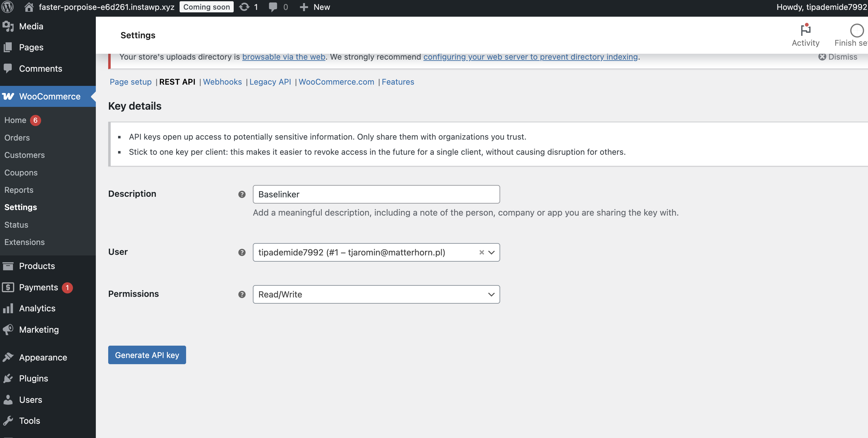This screenshot has height=438, width=868.
Task: Open the Activity flag icon
Action: point(805,30)
